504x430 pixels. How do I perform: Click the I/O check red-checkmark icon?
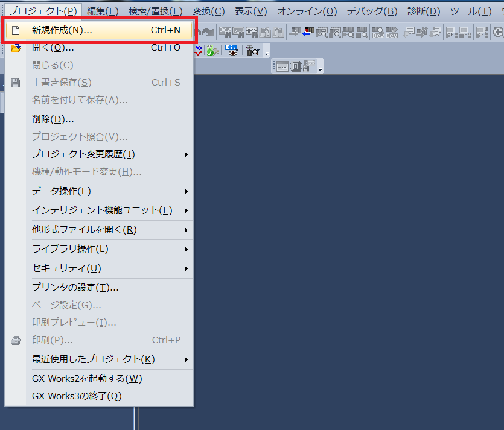coord(198,51)
